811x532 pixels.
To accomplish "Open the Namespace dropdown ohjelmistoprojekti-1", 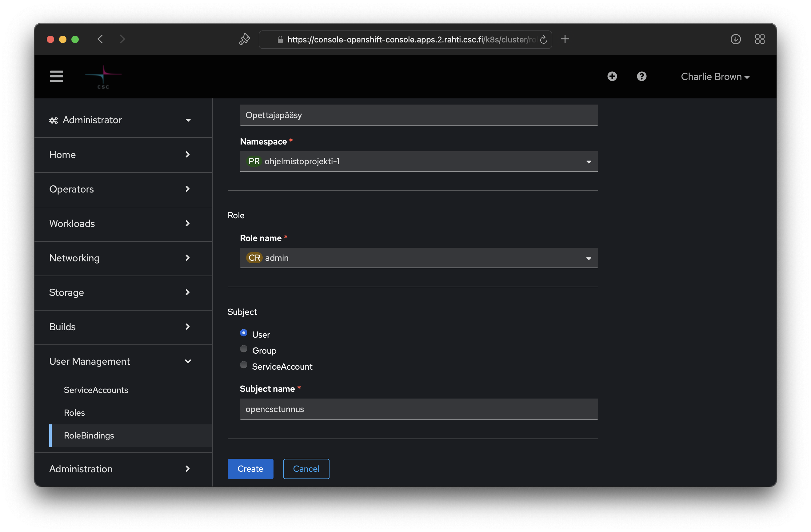I will click(418, 161).
